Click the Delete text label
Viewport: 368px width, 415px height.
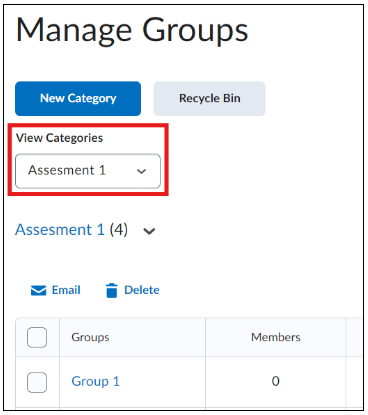click(x=142, y=290)
